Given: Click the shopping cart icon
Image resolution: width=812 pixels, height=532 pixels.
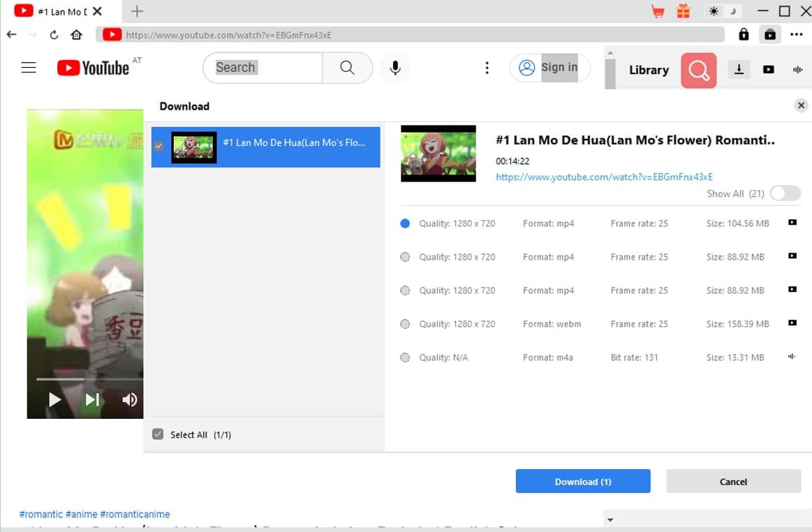Looking at the screenshot, I should point(657,11).
